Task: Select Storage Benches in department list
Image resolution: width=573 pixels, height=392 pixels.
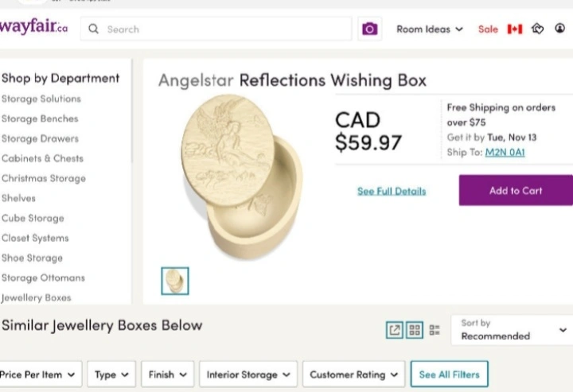Action: tap(40, 118)
